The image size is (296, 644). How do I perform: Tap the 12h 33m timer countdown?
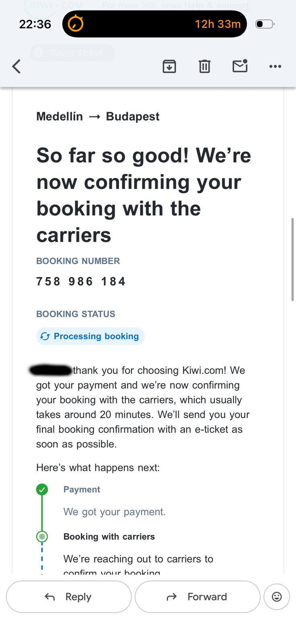click(x=218, y=24)
